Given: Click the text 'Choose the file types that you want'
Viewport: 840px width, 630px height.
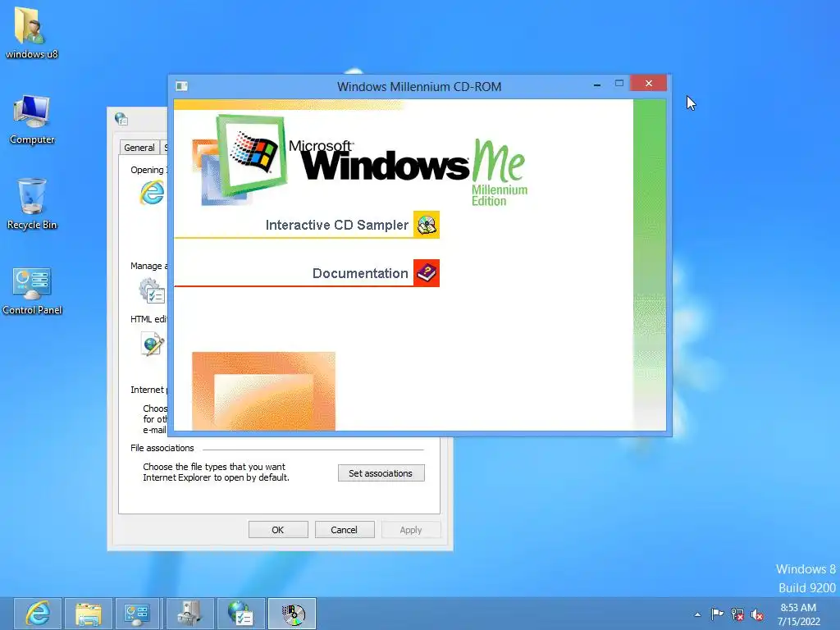Looking at the screenshot, I should (214, 467).
